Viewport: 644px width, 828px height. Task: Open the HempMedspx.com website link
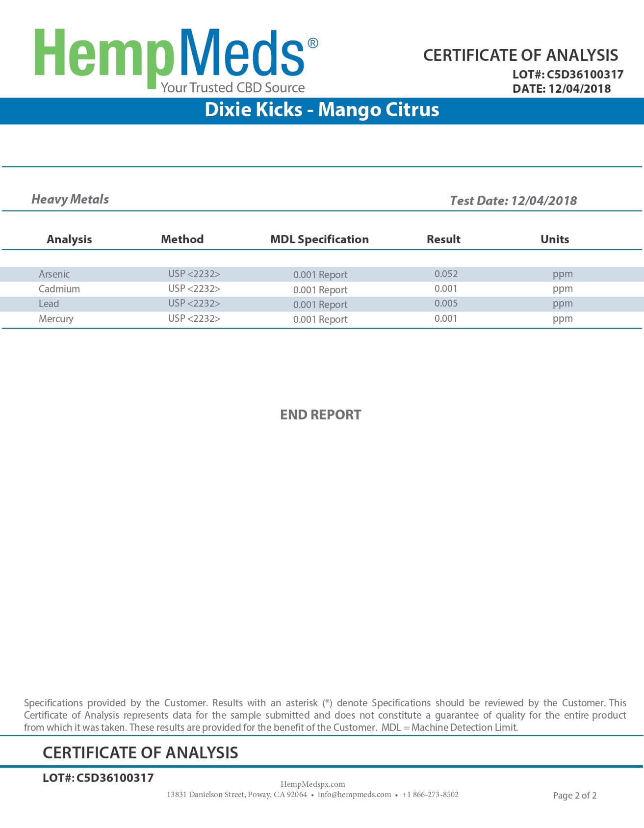[x=312, y=784]
